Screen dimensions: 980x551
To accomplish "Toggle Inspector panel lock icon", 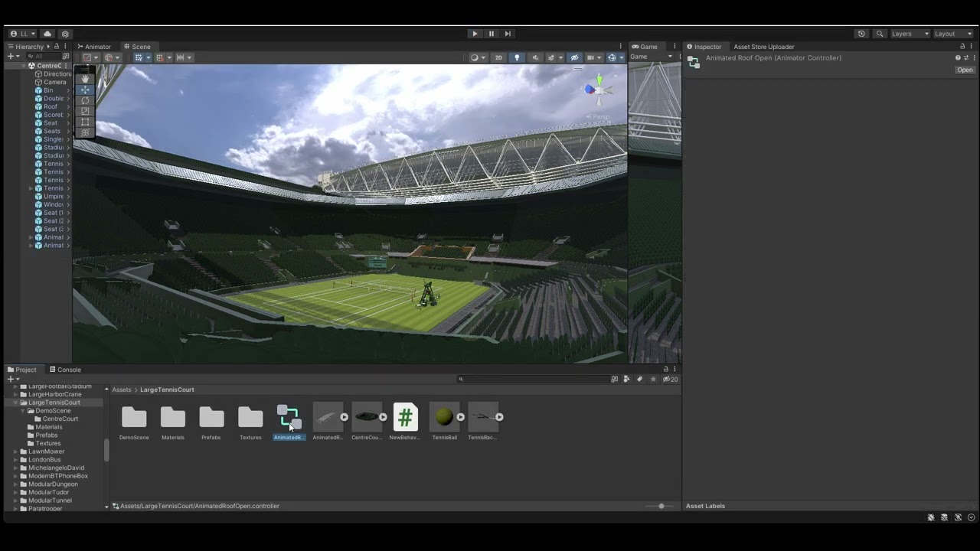I will pos(962,47).
